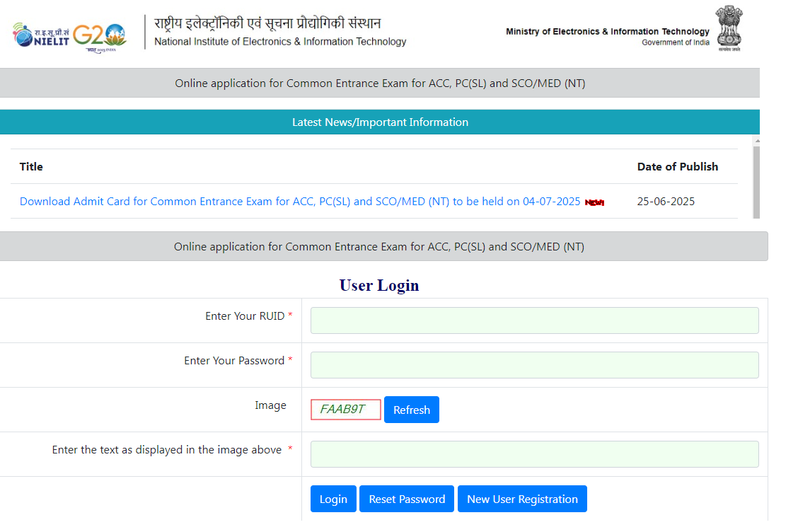The width and height of the screenshot is (798, 532).
Task: Click the red NEW badge icon
Action: 594,202
